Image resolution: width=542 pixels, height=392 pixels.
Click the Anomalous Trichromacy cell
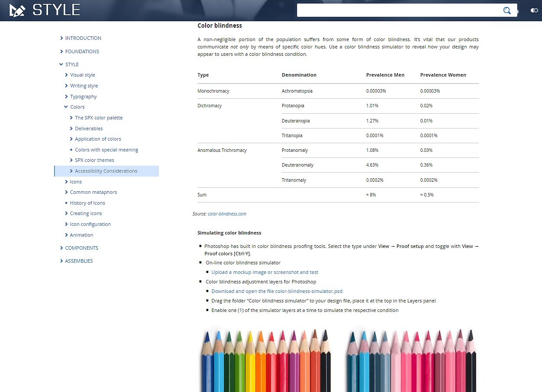coord(222,150)
